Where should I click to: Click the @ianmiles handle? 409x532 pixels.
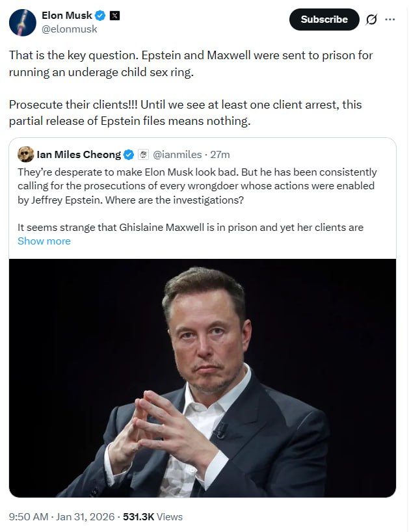pyautogui.click(x=177, y=155)
